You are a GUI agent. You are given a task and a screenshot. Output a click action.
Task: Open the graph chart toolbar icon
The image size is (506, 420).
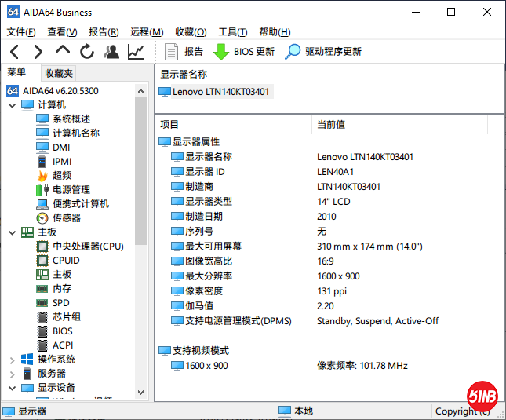(136, 52)
